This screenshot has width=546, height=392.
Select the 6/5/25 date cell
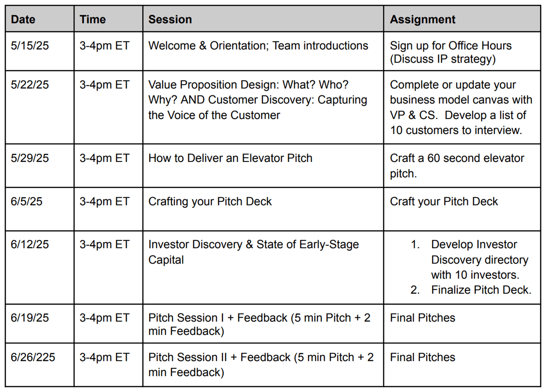[x=40, y=209]
